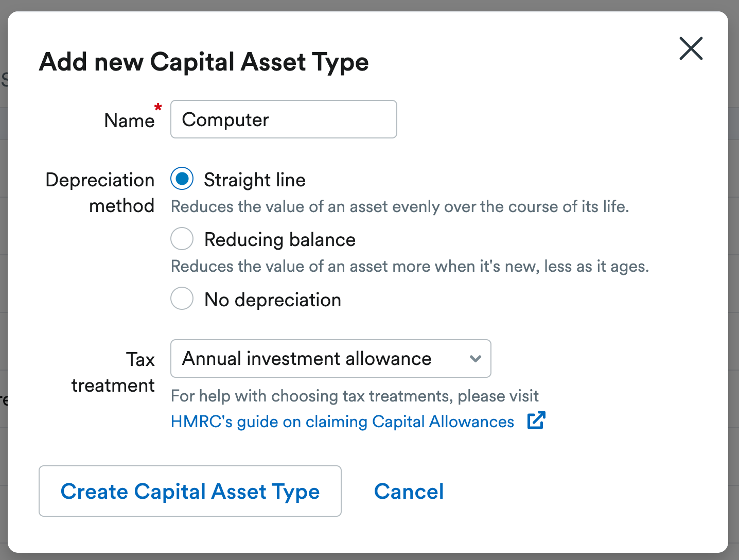The image size is (739, 560).
Task: Click the Create Capital Asset Type button
Action: [190, 491]
